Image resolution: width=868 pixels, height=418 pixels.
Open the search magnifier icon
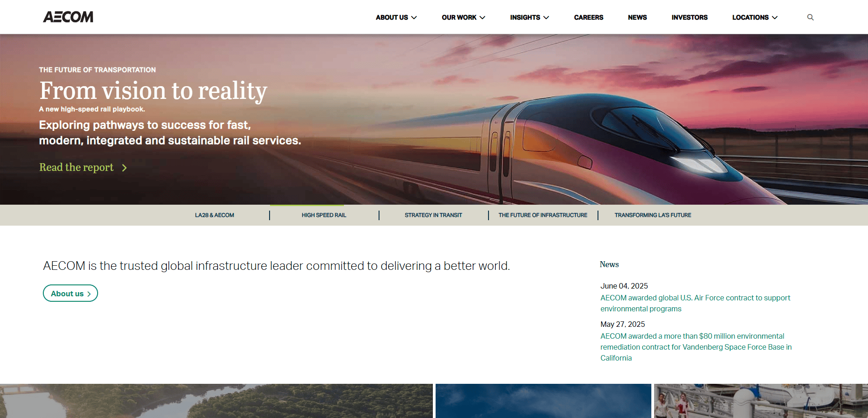click(x=810, y=17)
